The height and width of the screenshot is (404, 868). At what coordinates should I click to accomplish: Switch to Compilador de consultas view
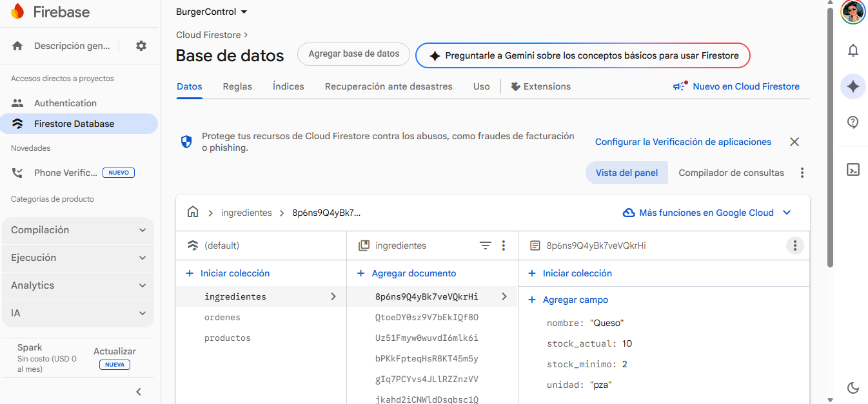click(x=731, y=173)
